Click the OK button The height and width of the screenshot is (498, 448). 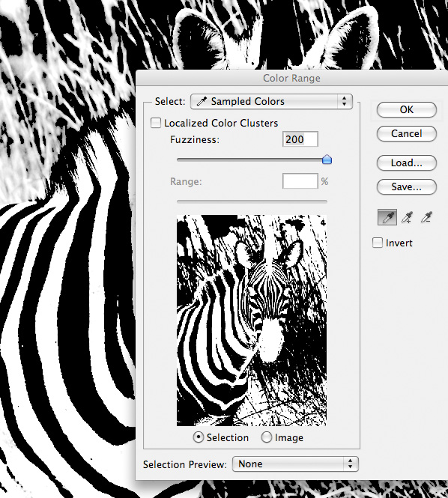click(407, 109)
